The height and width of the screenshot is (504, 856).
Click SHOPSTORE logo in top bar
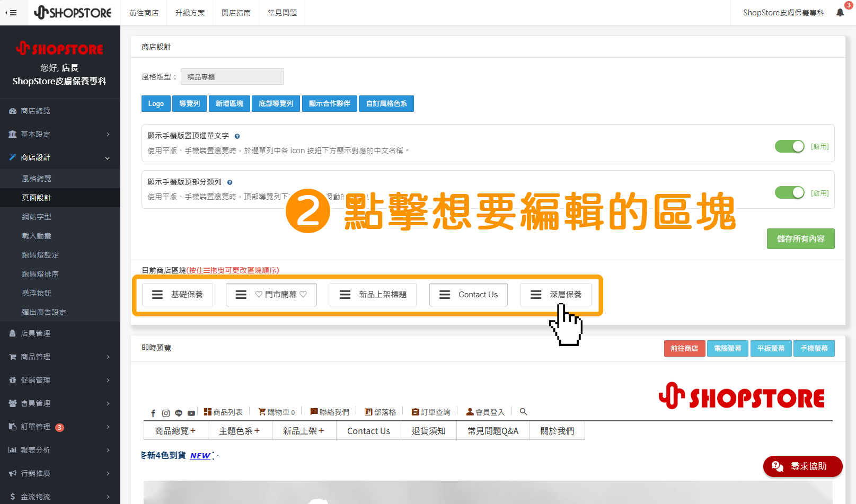pos(73,12)
